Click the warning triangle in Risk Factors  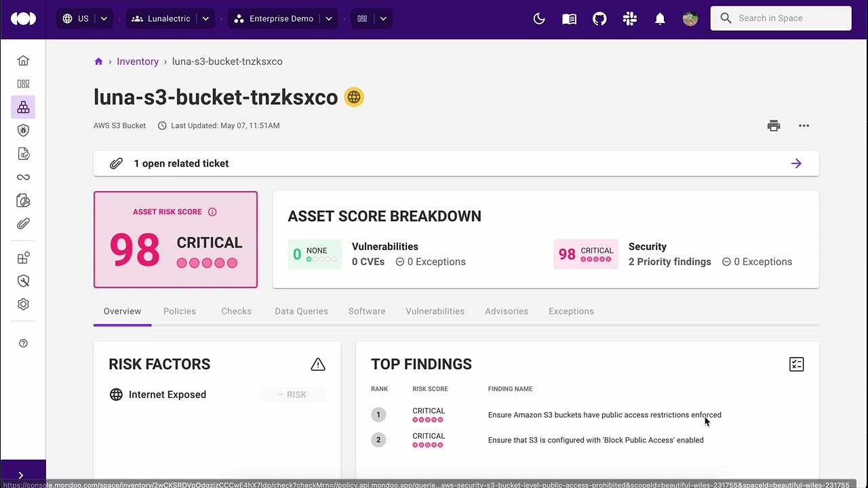(318, 365)
